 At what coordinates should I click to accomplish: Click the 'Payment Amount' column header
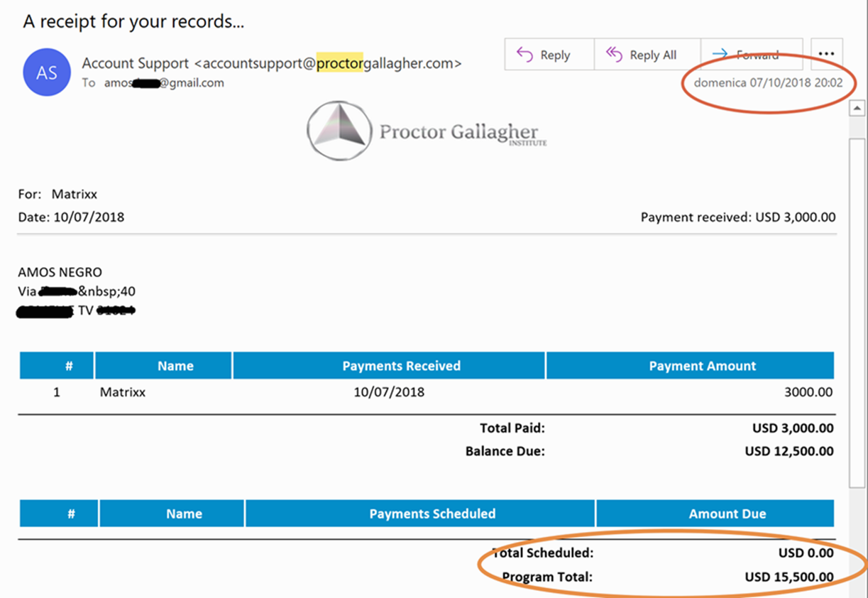pyautogui.click(x=702, y=366)
